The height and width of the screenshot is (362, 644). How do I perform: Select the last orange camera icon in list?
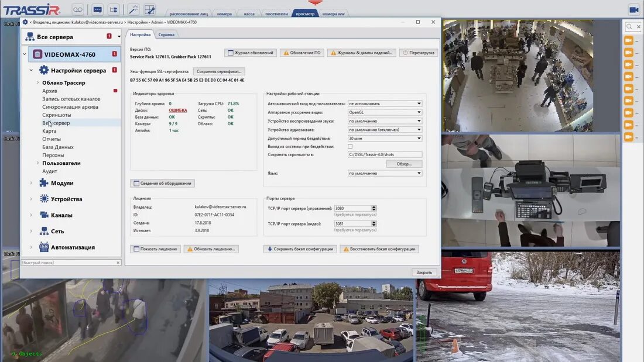pyautogui.click(x=628, y=137)
